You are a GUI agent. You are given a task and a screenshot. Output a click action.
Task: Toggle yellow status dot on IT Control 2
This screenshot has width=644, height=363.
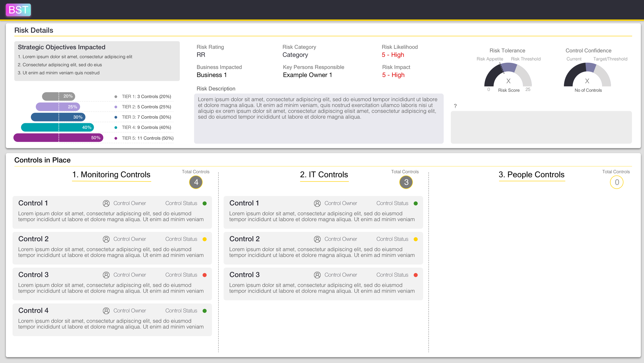point(416,239)
